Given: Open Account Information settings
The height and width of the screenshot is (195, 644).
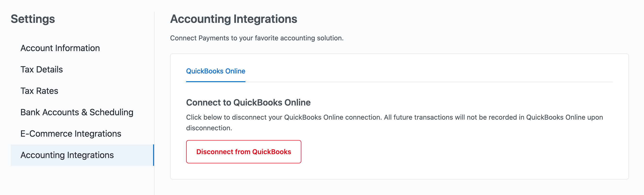Looking at the screenshot, I should point(60,48).
